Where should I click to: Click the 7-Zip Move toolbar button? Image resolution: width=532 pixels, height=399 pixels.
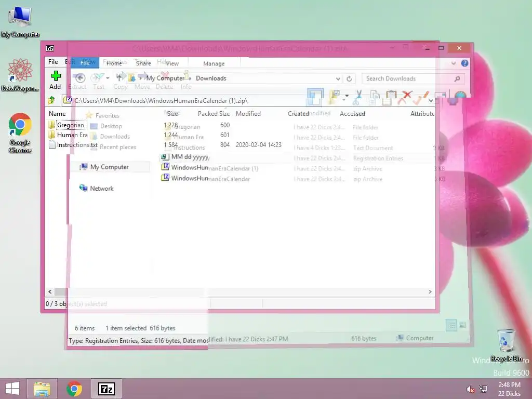(142, 81)
